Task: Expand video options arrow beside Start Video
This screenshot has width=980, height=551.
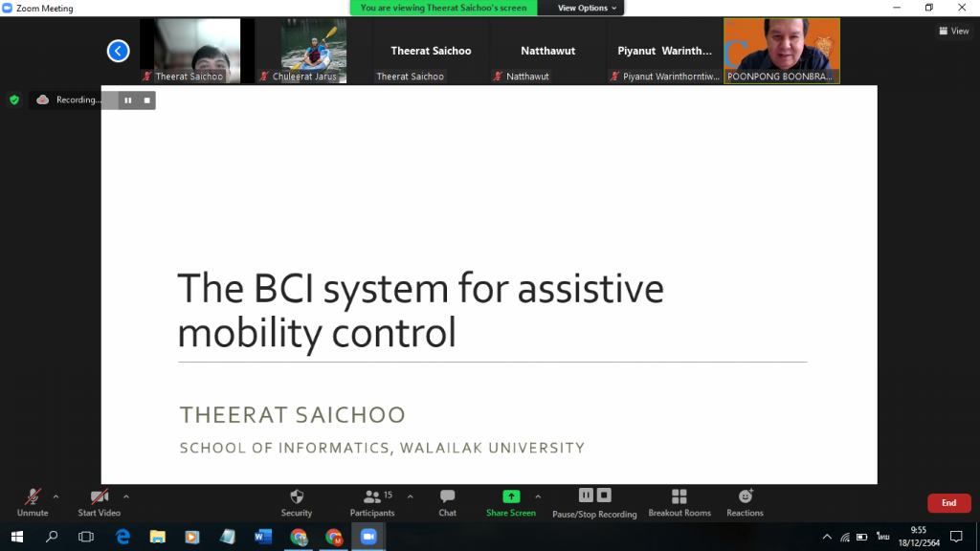Action: point(126,496)
